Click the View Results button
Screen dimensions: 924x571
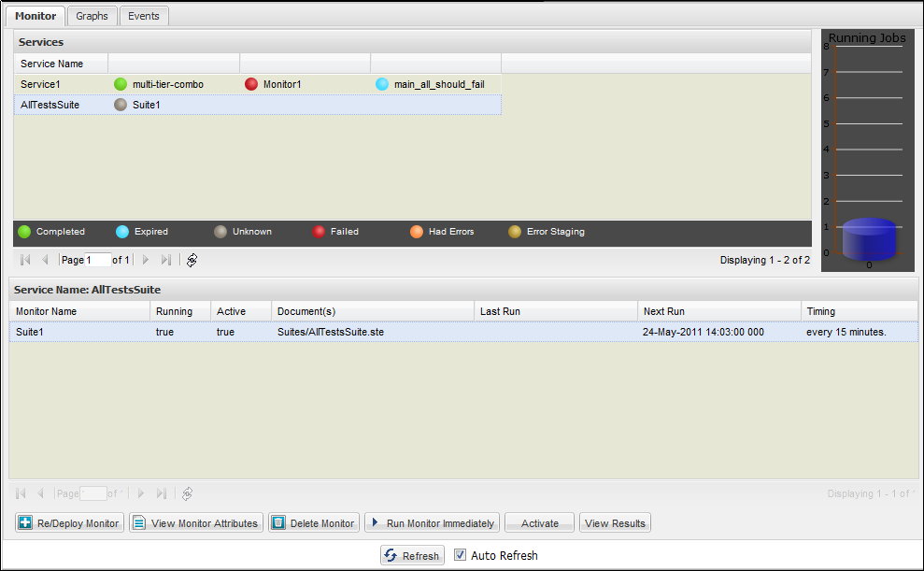click(x=615, y=522)
